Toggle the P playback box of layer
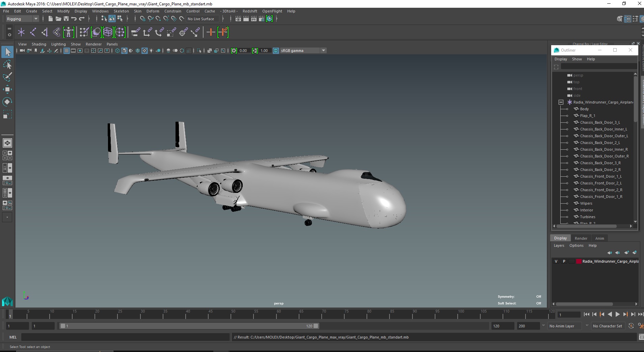The height and width of the screenshot is (352, 644). click(564, 261)
